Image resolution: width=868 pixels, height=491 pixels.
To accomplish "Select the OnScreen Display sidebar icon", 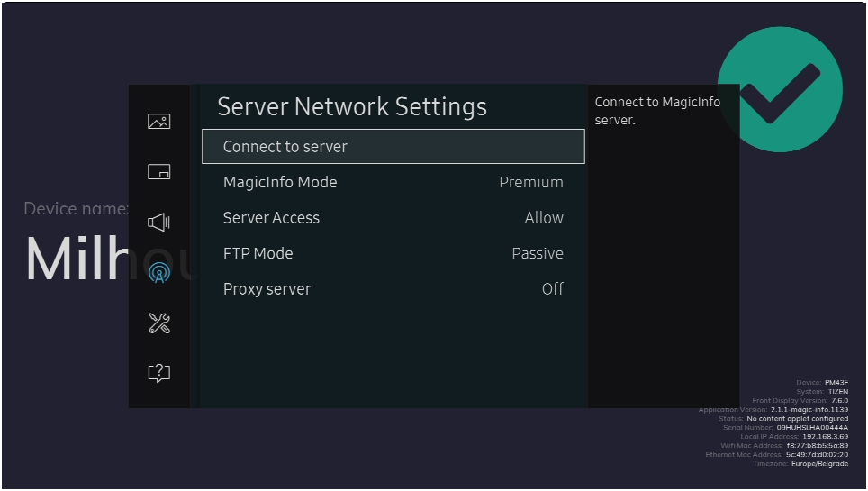I will [158, 172].
